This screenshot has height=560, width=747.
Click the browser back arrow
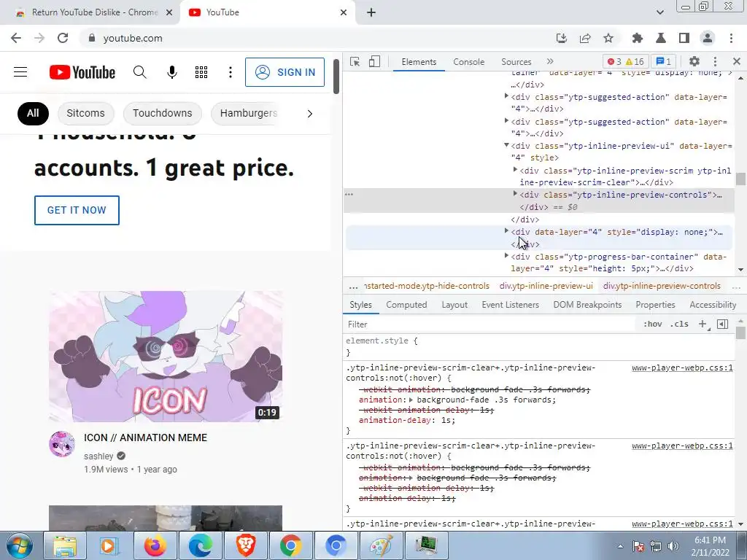pyautogui.click(x=16, y=38)
